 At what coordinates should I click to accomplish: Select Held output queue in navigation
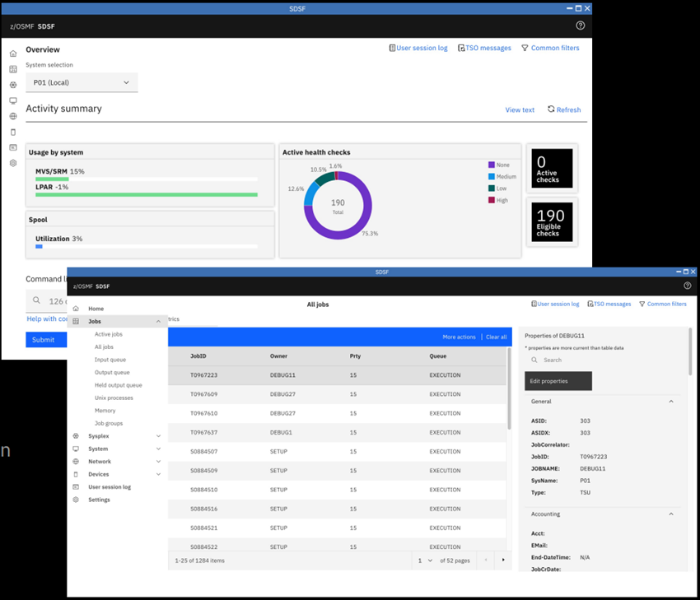pos(119,385)
